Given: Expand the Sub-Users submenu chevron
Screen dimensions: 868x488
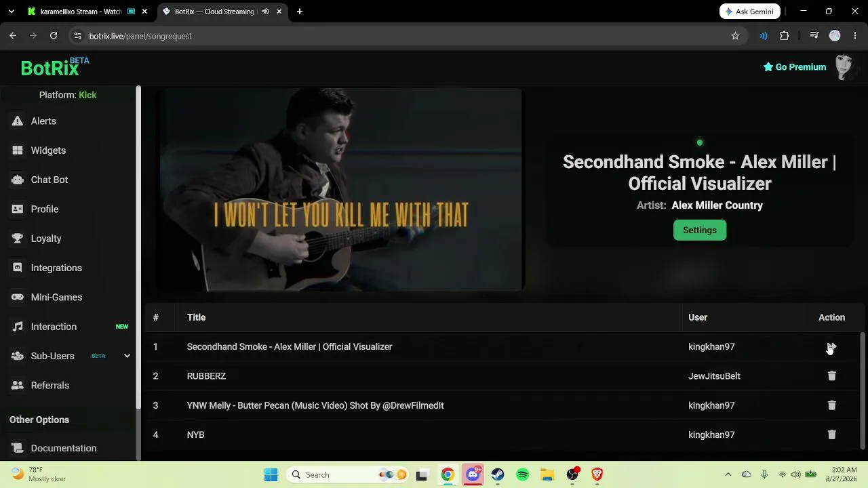Looking at the screenshot, I should tap(127, 356).
